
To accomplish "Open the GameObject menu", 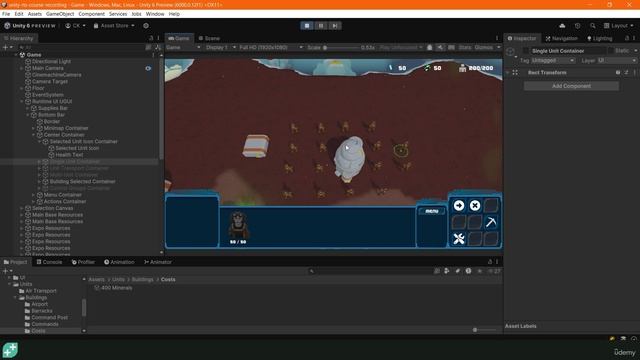I will tap(60, 14).
